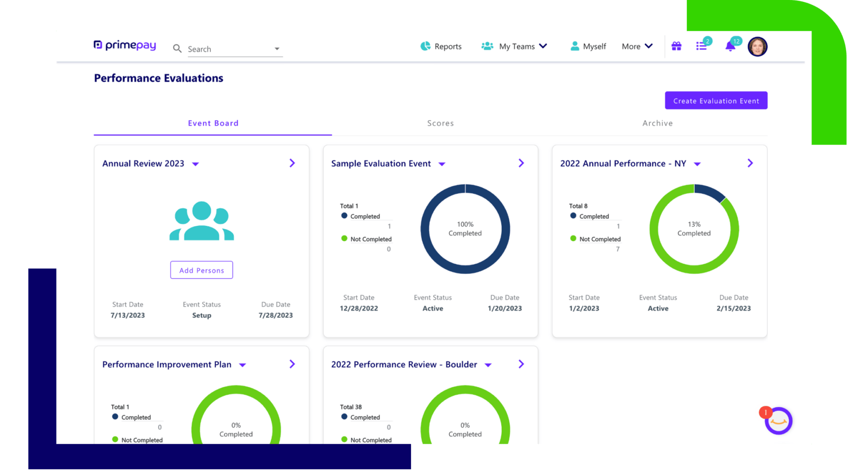The width and height of the screenshot is (868, 475).
Task: Expand the My Teams menu chevron
Action: click(543, 46)
